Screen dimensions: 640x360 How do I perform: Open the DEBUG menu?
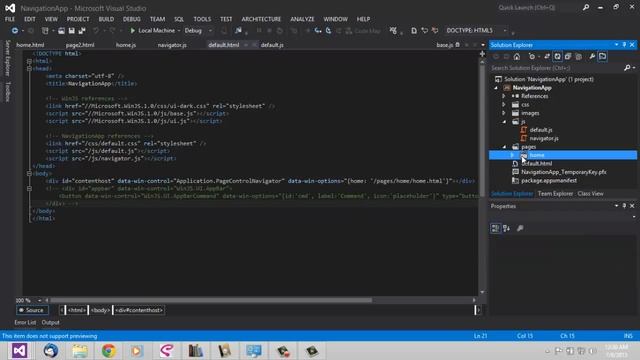(131, 19)
